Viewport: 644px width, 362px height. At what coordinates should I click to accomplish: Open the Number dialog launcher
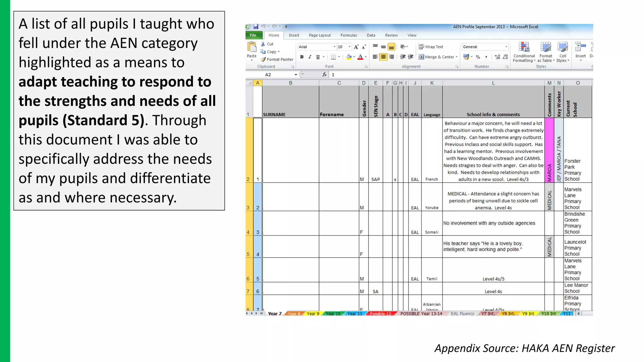tap(507, 67)
